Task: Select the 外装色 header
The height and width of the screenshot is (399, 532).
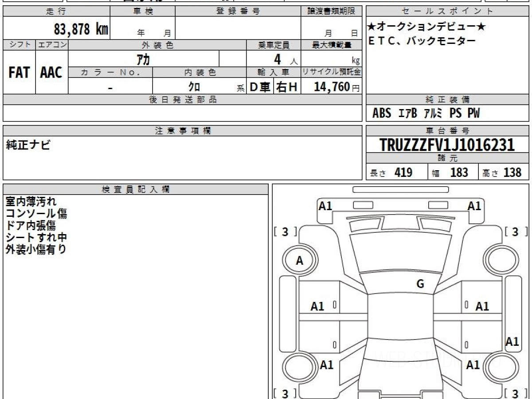Action: click(157, 45)
